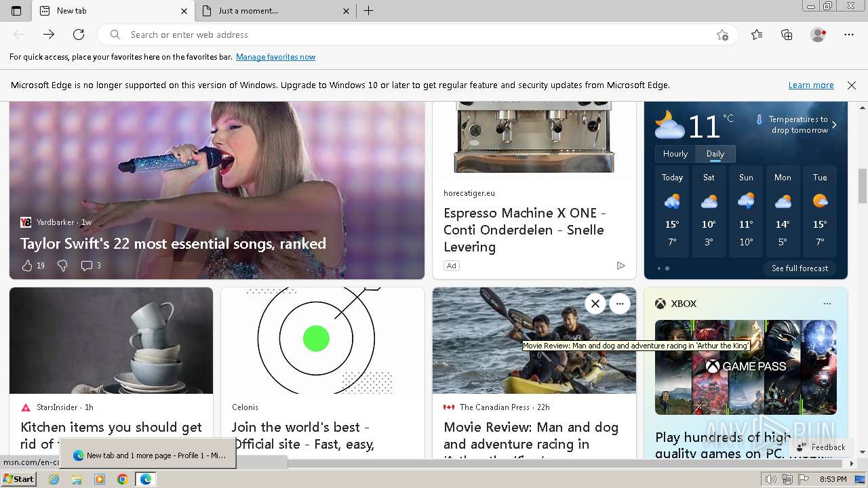Open Celonis Join the world's best ad
The image size is (868, 488).
[x=303, y=435]
